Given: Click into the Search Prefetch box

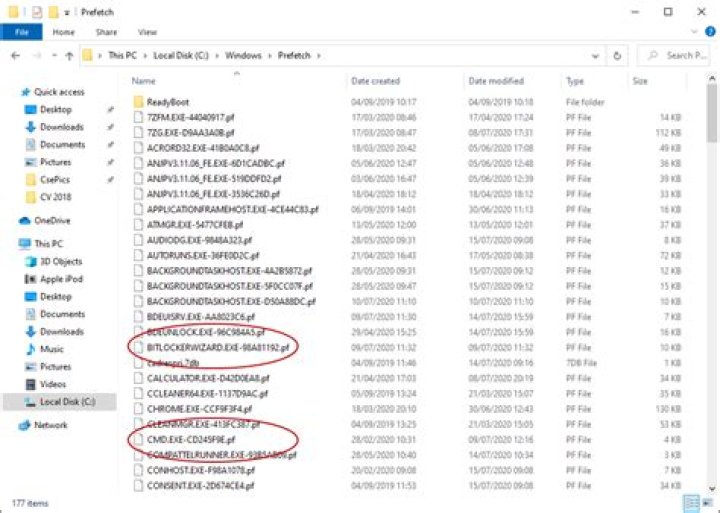Looking at the screenshot, I should pos(678,56).
